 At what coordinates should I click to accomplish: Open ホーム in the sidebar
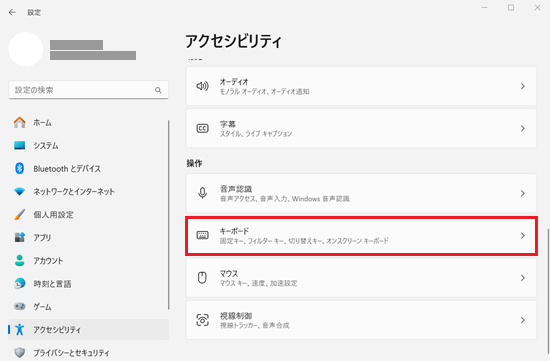click(x=88, y=122)
